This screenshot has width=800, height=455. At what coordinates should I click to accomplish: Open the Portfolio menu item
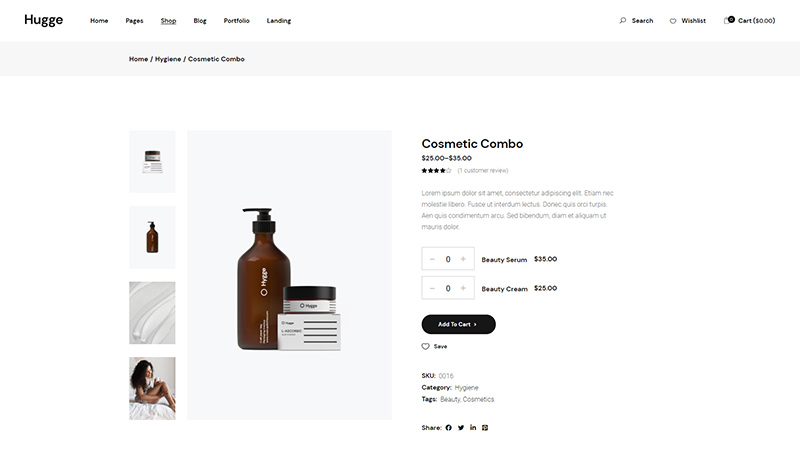tap(237, 21)
